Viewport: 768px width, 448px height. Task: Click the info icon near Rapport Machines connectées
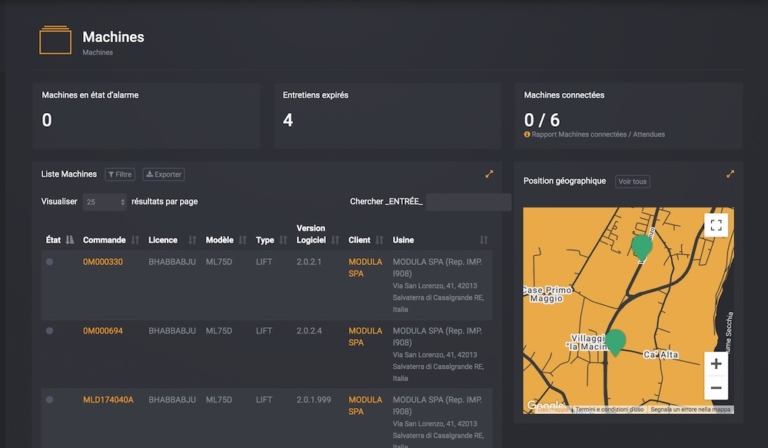tap(527, 134)
